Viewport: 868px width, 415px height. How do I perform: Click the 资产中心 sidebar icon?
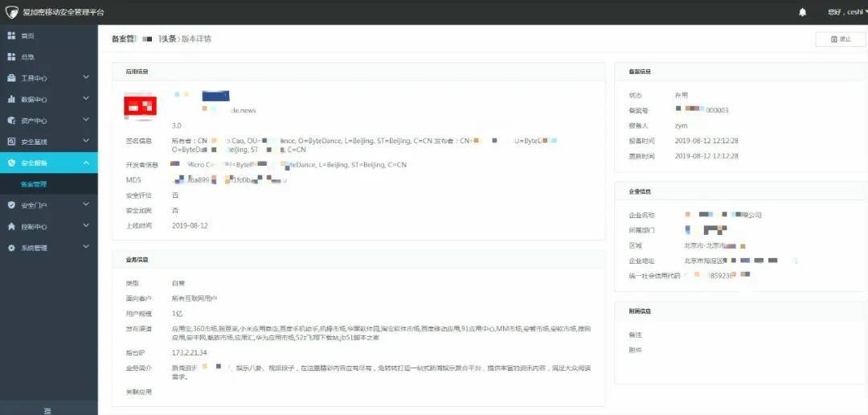click(x=11, y=120)
